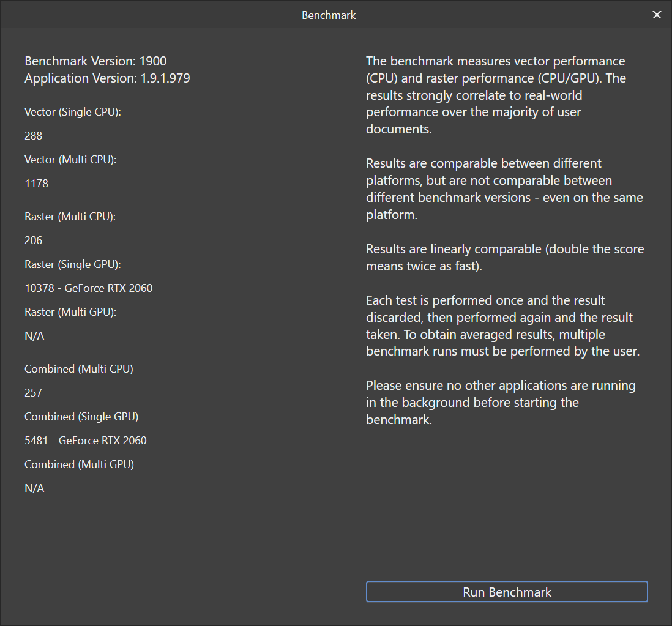
Task: Click paragraph starting 'The benchmark measures vector'
Action: 496,95
